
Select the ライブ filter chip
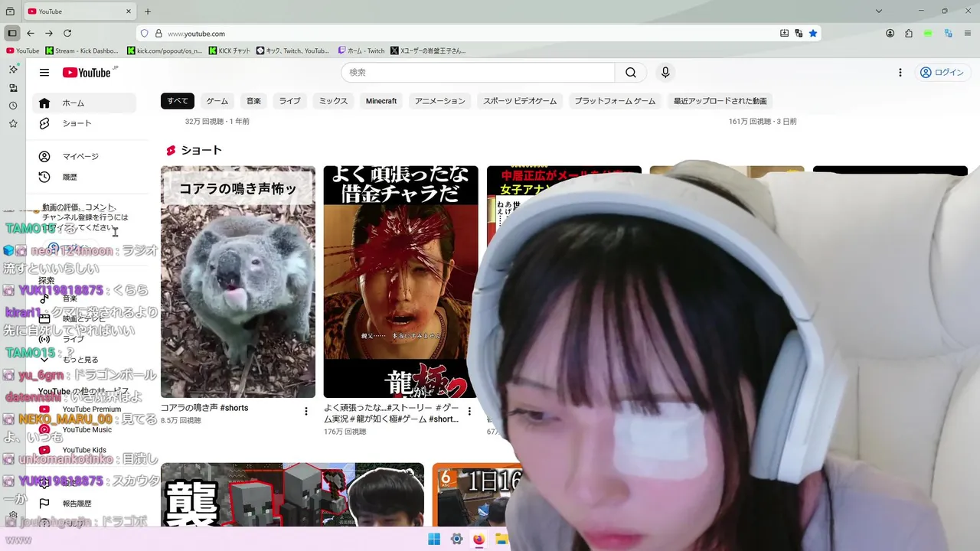(289, 101)
